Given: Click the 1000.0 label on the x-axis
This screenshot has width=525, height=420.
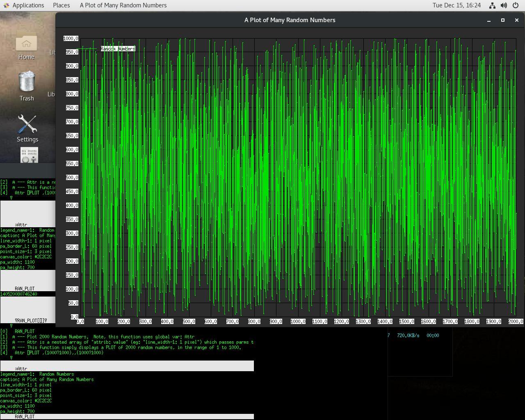Looking at the screenshot, I should click(298, 322).
